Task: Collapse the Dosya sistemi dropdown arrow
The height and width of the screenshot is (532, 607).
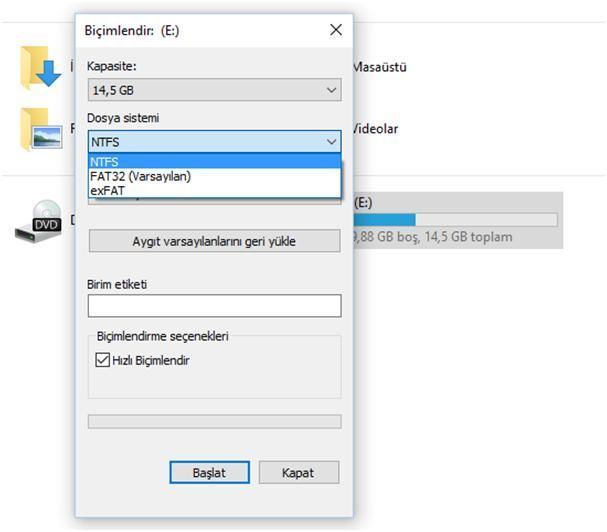Action: coord(331,142)
